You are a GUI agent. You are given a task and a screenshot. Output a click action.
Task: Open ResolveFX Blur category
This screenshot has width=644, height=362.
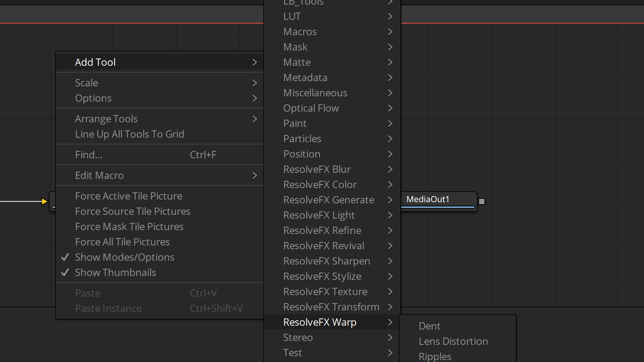point(332,169)
